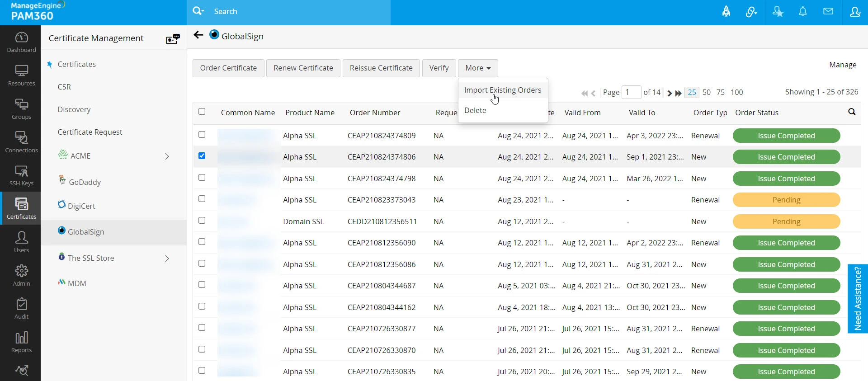Click the Renew Certificate button
The width and height of the screenshot is (868, 381).
[x=303, y=68]
